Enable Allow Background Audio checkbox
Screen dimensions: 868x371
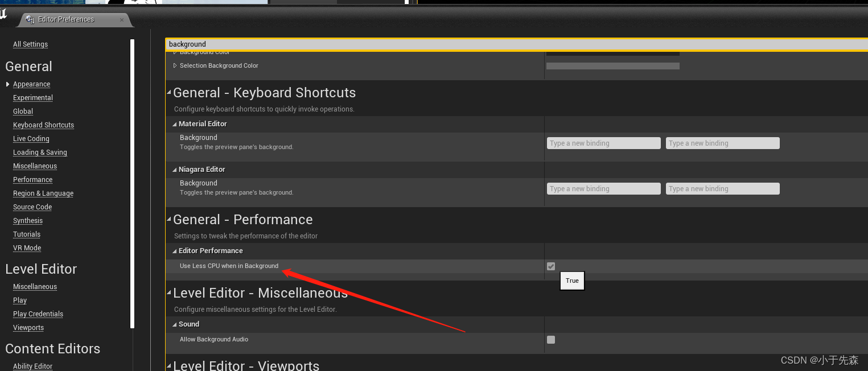tap(551, 340)
